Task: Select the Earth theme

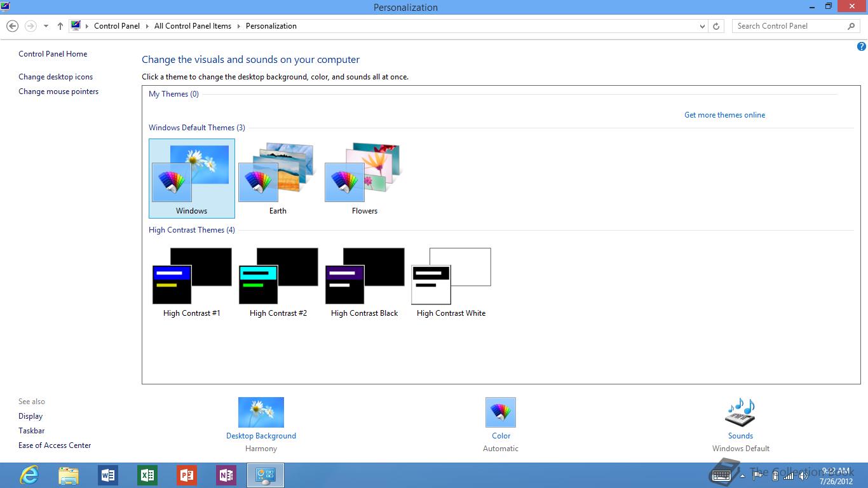Action: coord(278,179)
